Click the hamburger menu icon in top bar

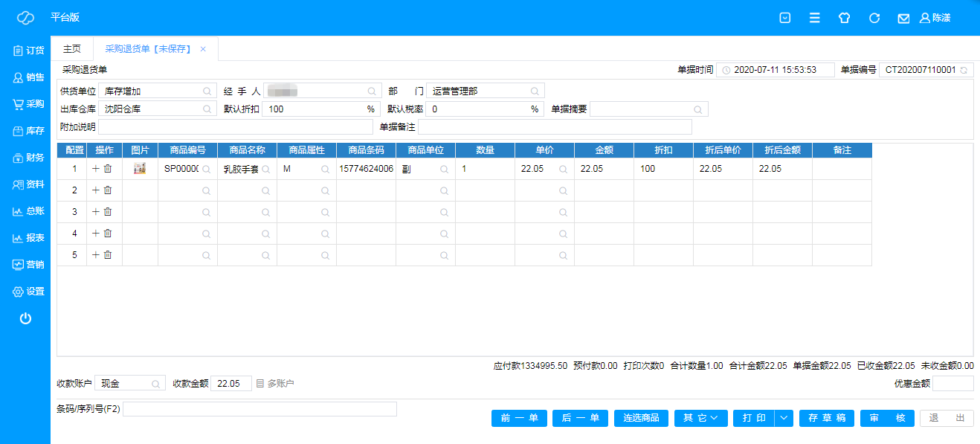pos(814,18)
